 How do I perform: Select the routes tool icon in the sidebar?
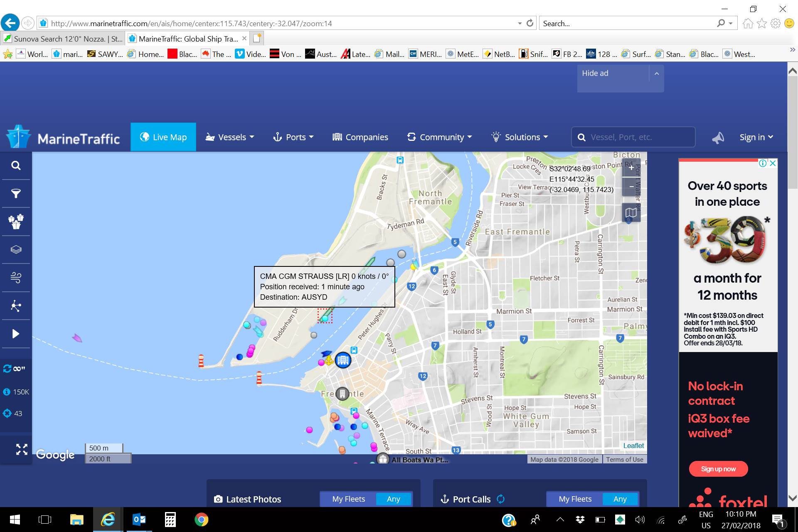point(16,306)
